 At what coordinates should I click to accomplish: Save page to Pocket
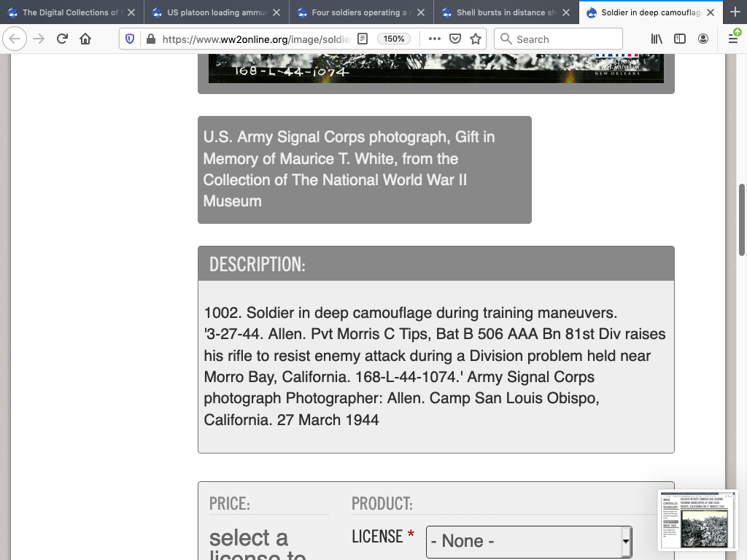pyautogui.click(x=455, y=39)
